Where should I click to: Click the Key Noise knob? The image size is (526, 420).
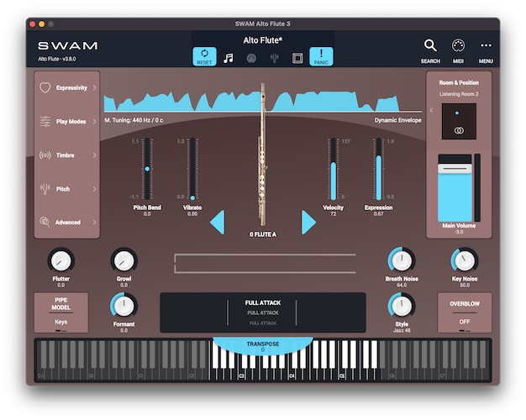click(465, 260)
